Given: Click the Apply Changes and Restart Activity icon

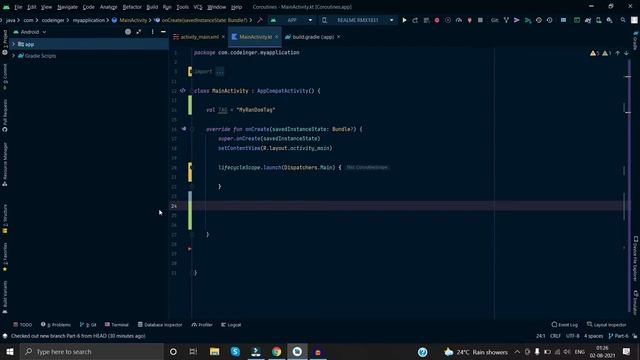Looking at the screenshot, I should coord(415,20).
